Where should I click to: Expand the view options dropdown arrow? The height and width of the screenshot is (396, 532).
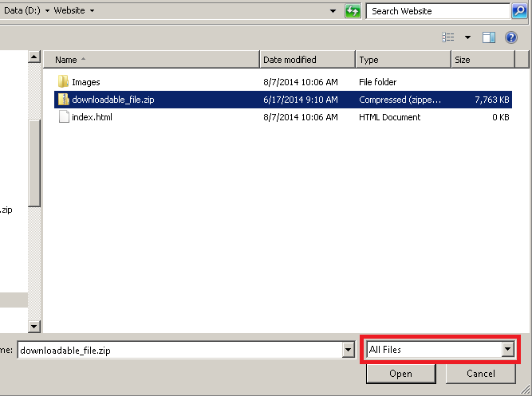point(467,37)
